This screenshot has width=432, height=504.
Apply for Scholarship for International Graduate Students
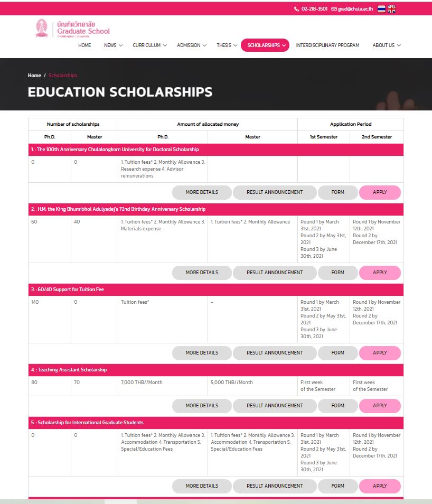coord(380,486)
